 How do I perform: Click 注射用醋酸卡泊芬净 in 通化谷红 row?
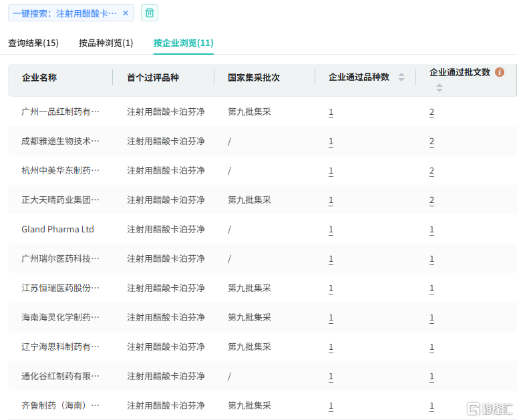(x=166, y=376)
